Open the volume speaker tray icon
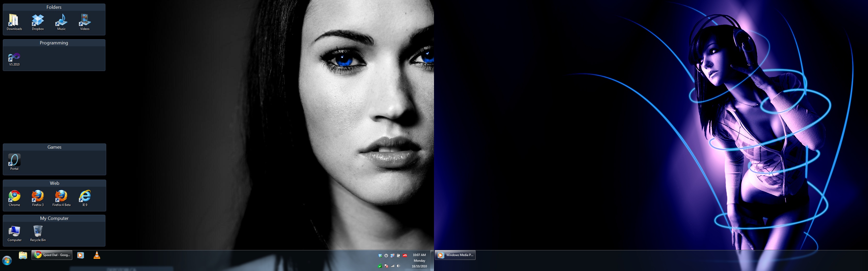This screenshot has width=868, height=271. click(398, 266)
